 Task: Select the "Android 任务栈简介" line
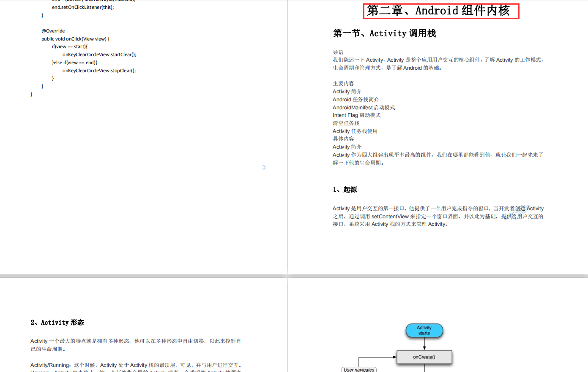356,100
